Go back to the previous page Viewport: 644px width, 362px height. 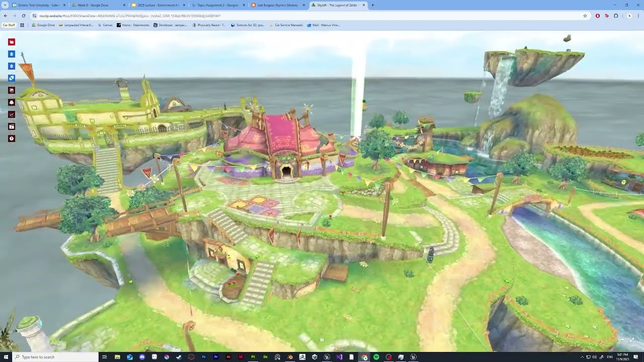6,16
